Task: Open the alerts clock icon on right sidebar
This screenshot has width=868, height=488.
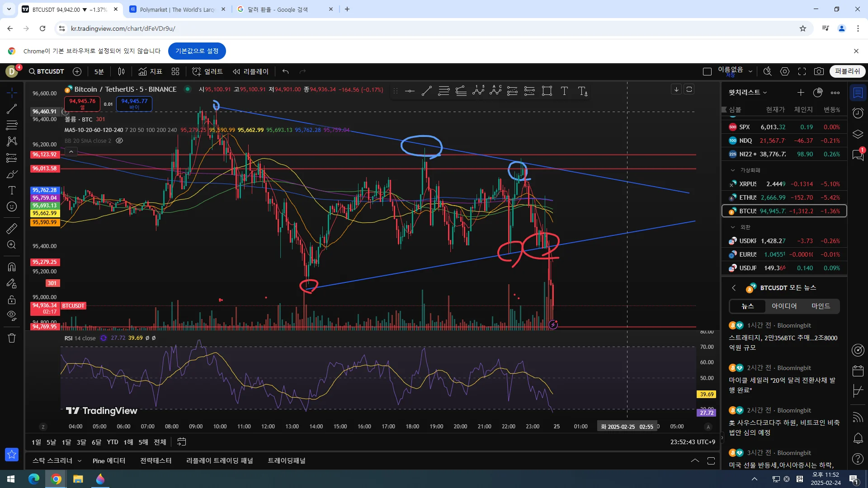Action: (858, 113)
